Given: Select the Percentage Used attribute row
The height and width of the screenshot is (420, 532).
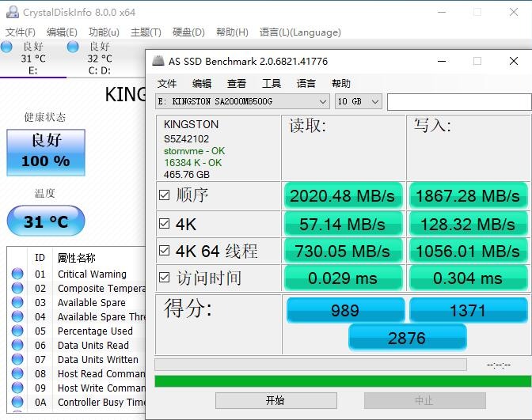Looking at the screenshot, I should coord(76,331).
